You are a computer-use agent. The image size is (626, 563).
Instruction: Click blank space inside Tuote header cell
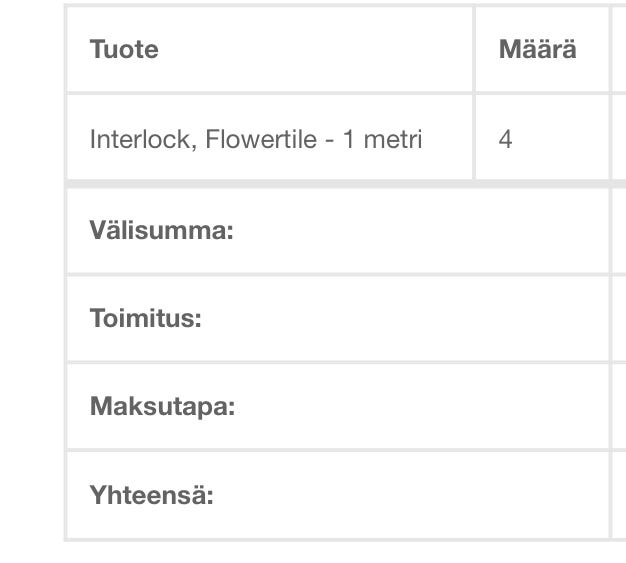[320, 50]
